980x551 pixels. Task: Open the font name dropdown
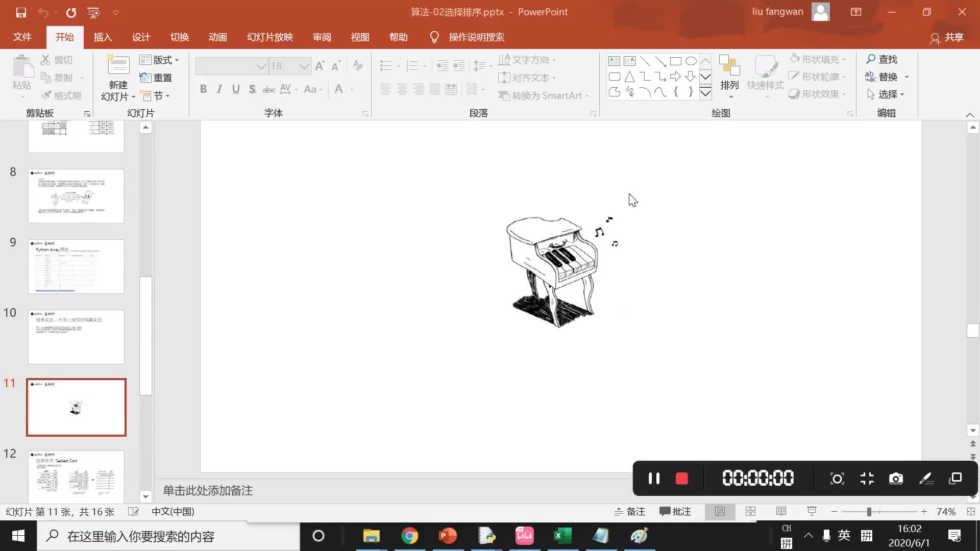(261, 66)
